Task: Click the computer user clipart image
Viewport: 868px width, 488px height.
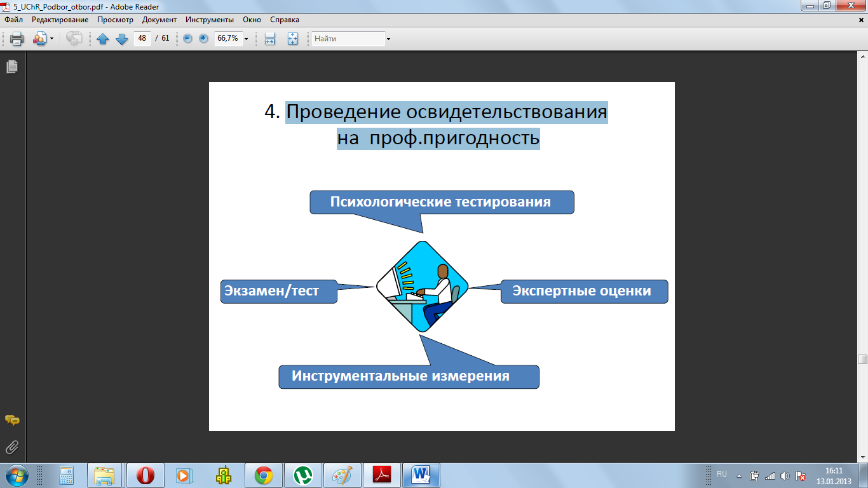Action: (422, 287)
